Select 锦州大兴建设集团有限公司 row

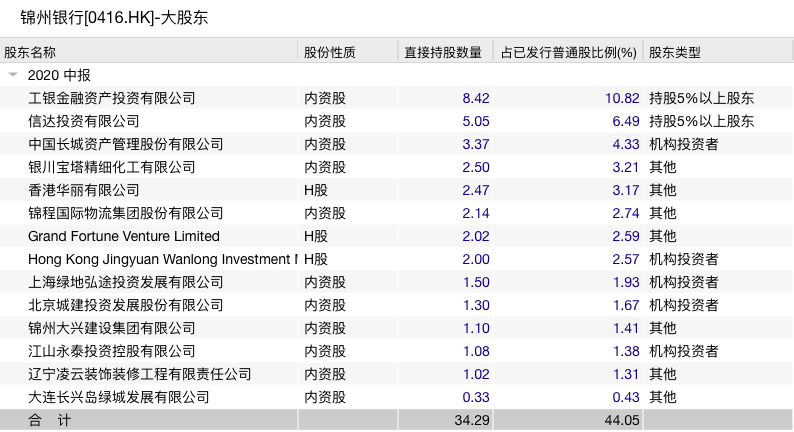click(397, 328)
